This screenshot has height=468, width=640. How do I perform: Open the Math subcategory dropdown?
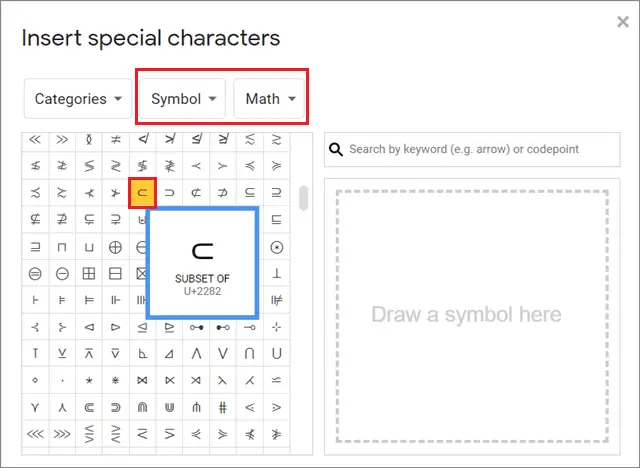tap(269, 99)
